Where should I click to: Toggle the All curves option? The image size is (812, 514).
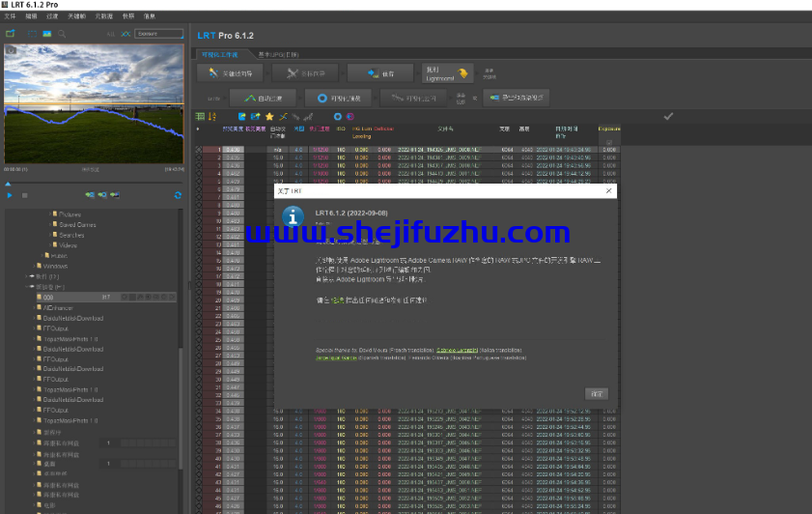pos(110,34)
